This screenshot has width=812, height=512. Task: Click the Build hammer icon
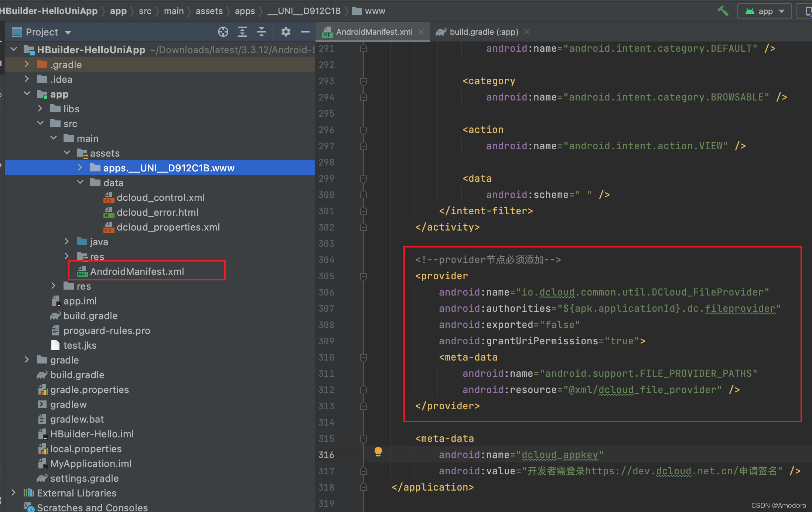[x=723, y=11]
